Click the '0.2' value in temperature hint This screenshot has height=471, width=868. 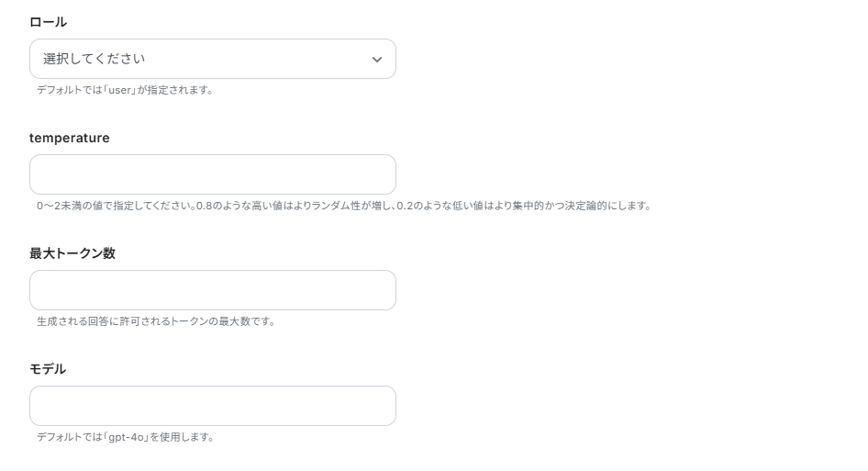coord(405,206)
